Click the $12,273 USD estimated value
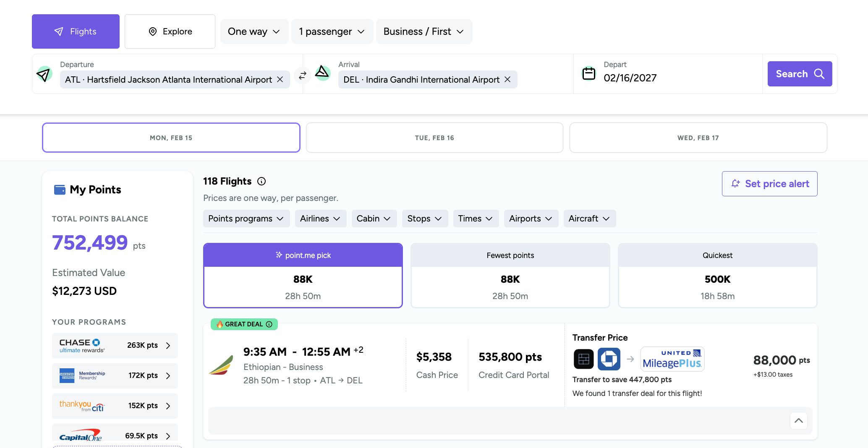This screenshot has height=448, width=868. click(x=84, y=291)
